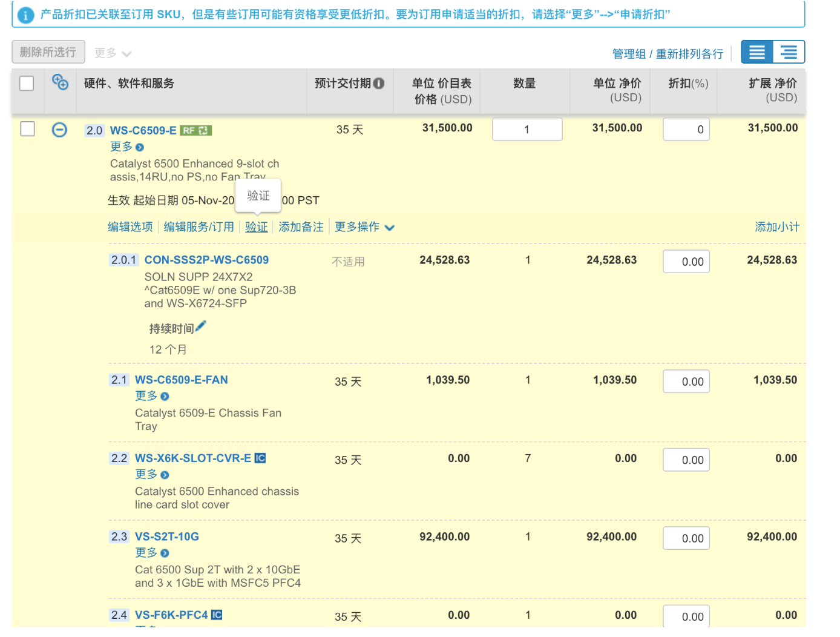
Task: Click info icon beside 预计交付期 header
Action: point(379,84)
